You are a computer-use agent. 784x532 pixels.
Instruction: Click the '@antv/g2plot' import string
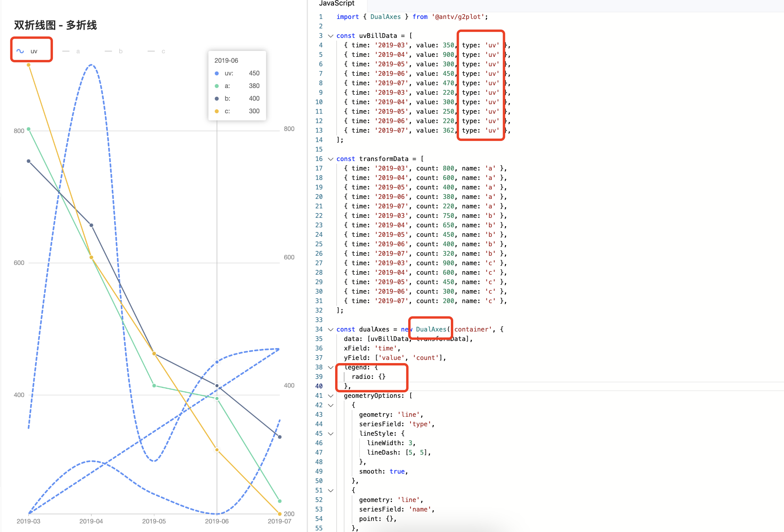coord(458,17)
